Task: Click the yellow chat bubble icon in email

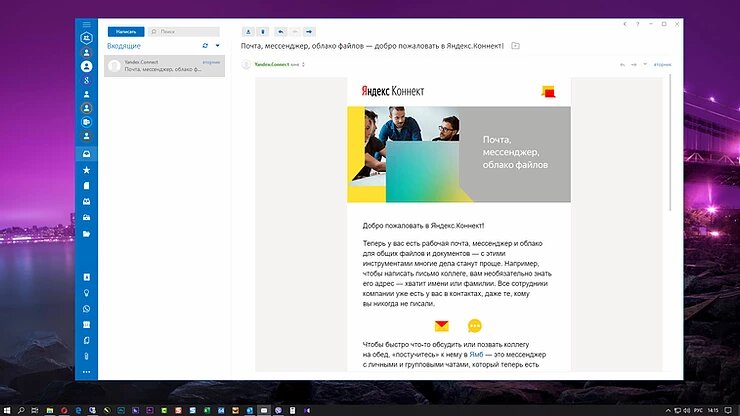Action: point(474,326)
